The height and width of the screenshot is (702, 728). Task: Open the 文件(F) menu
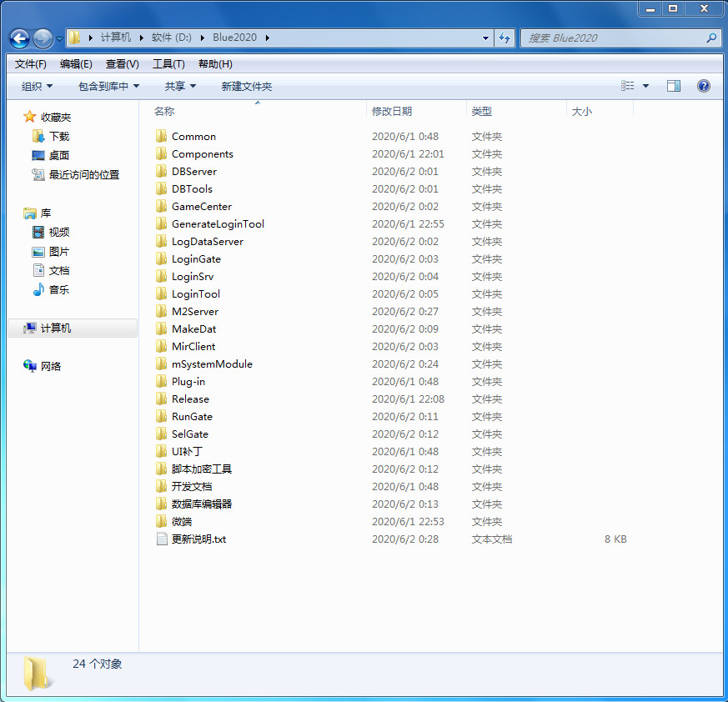point(31,64)
